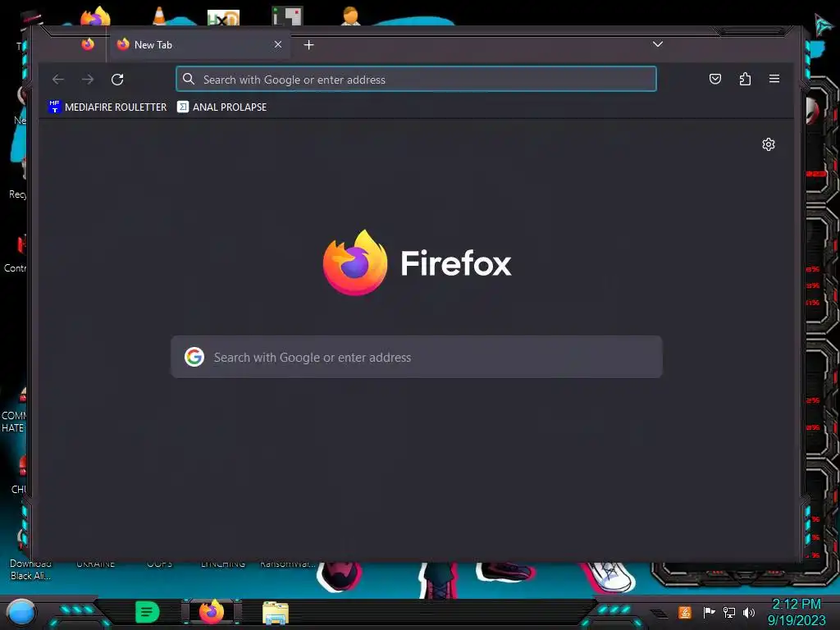Open the new tab personalize gear
Screen dimensions: 840x630
pyautogui.click(x=769, y=144)
